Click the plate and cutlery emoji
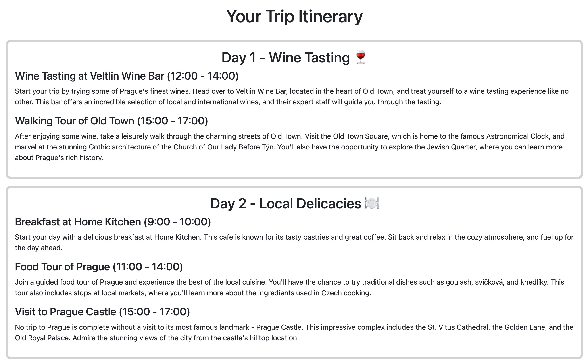The image size is (588, 364). 372,203
